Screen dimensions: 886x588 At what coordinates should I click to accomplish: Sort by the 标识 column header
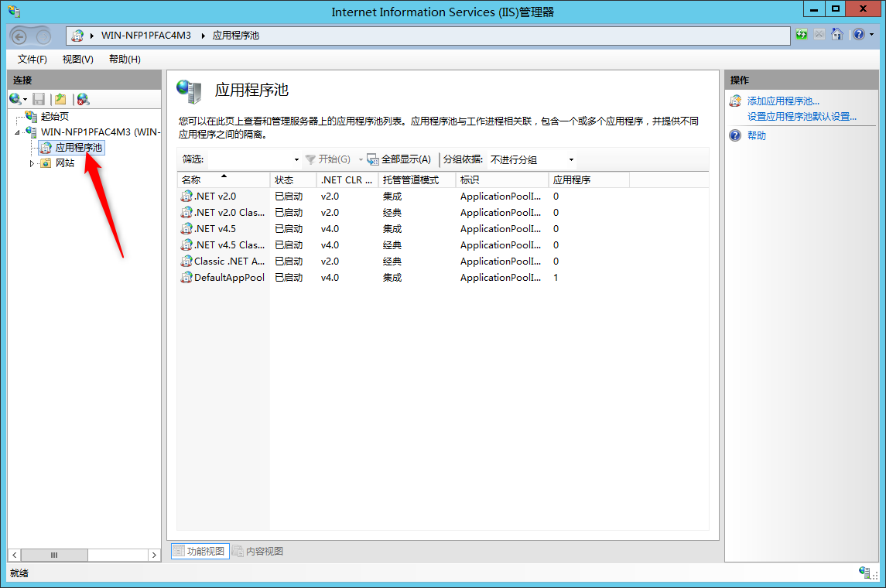coord(501,179)
